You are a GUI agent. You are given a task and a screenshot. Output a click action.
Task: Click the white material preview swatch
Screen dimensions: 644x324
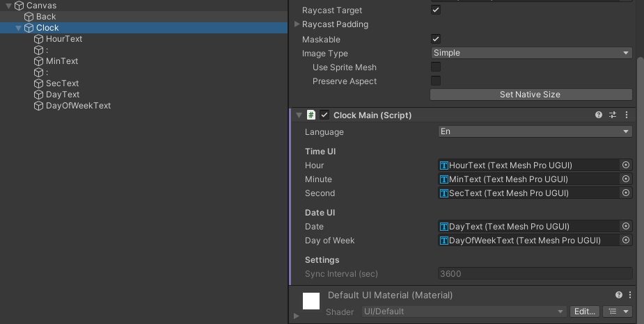(311, 300)
